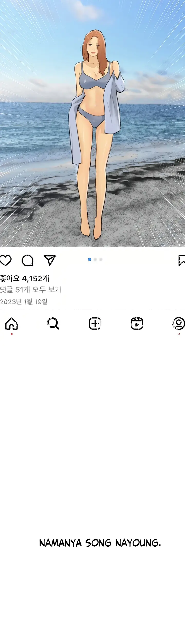185x644 pixels.
Task: Select first blue carousel dot
Action: pos(90,259)
